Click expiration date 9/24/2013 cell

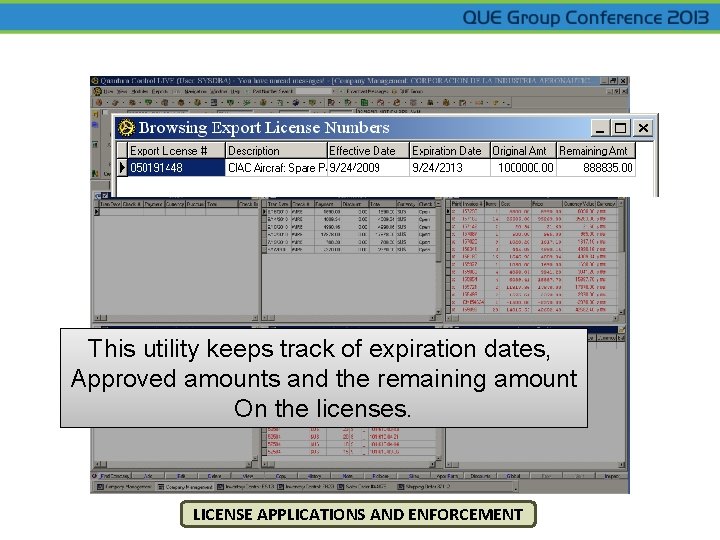tap(450, 168)
